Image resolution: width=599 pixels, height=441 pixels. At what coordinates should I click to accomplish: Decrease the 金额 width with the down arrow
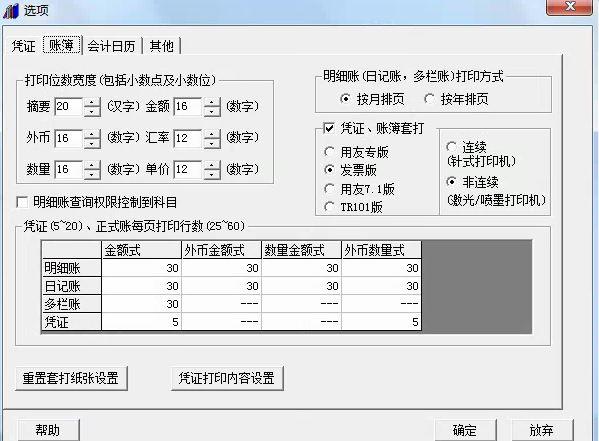click(212, 112)
